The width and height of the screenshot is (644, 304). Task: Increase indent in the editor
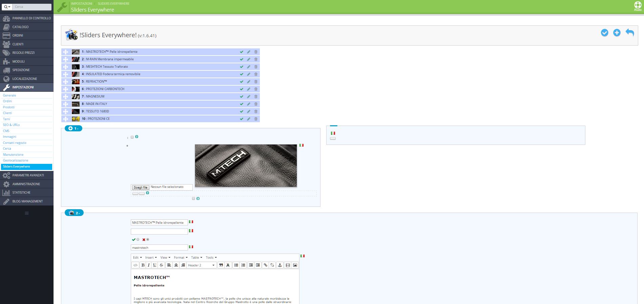[x=258, y=265]
